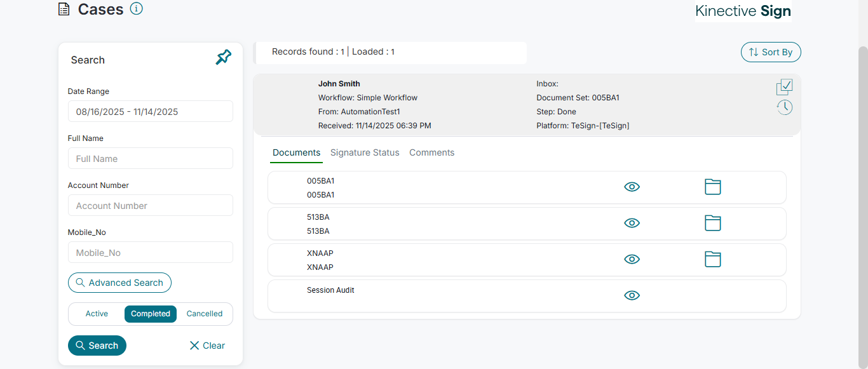Click the select-case checkbox icon
This screenshot has width=868, height=369.
[784, 87]
